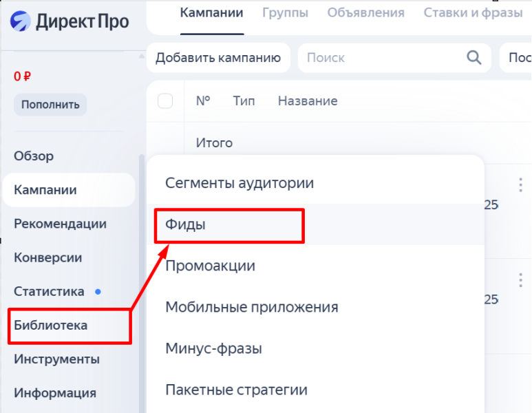Select Мобильные приложения menu entry
532x413 pixels.
pos(252,307)
